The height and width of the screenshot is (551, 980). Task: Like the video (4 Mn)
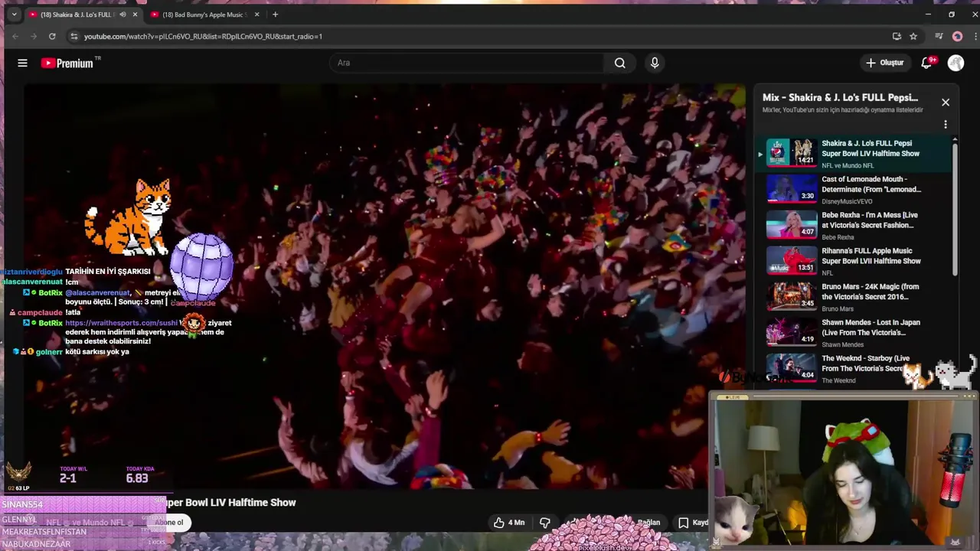(x=509, y=523)
